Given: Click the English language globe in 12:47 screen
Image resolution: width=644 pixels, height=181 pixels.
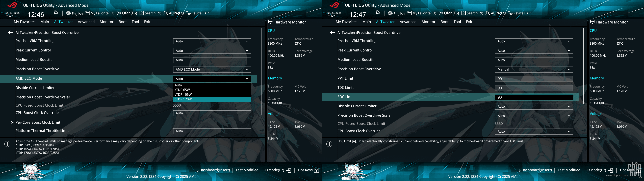Looking at the screenshot, I should pyautogui.click(x=396, y=13).
